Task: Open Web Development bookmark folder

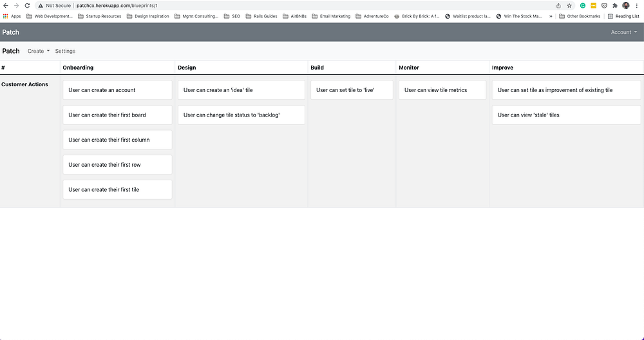Action: [x=50, y=17]
